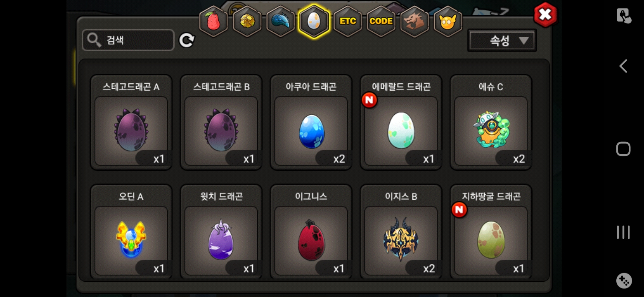Expand the 속성 sort dropdown
Image resolution: width=644 pixels, height=297 pixels.
point(502,40)
